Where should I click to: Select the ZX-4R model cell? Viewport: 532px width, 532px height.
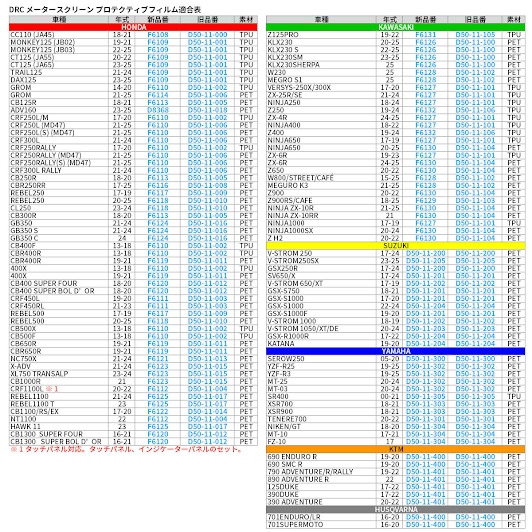[x=321, y=117]
